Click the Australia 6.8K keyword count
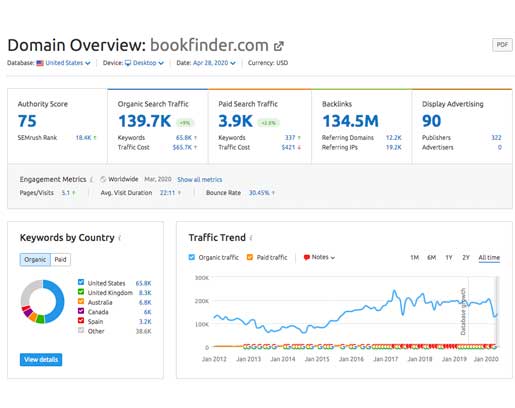 coord(145,303)
